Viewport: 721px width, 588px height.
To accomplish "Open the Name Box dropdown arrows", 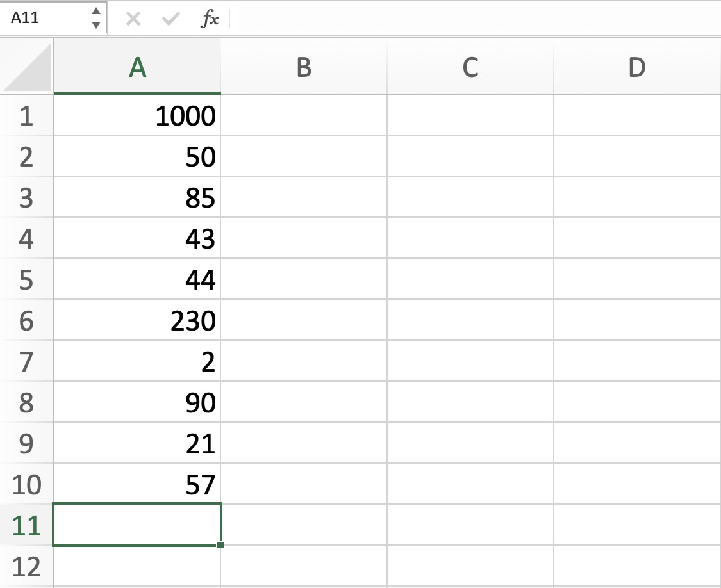I will tap(95, 18).
